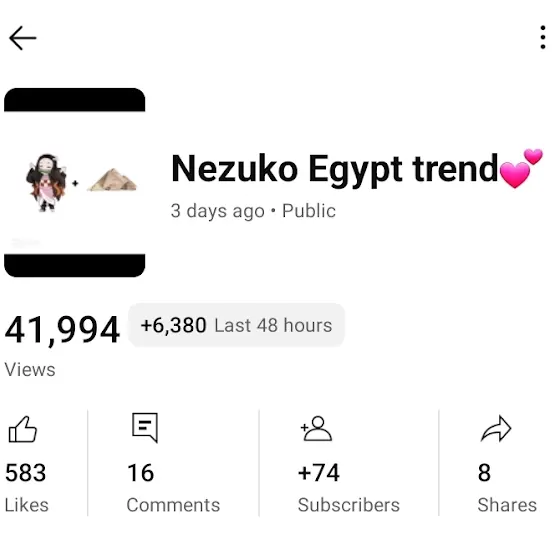Tap the comments speech bubble icon

point(145,428)
